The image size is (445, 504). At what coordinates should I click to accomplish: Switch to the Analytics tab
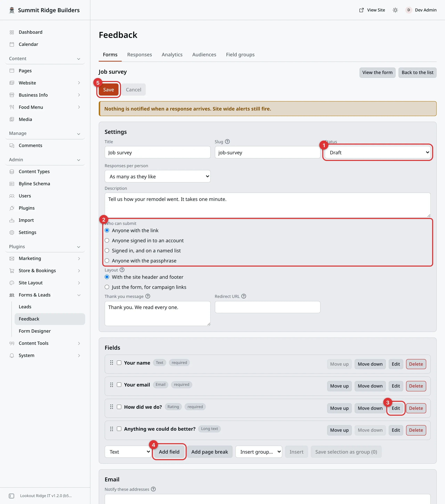point(172,55)
